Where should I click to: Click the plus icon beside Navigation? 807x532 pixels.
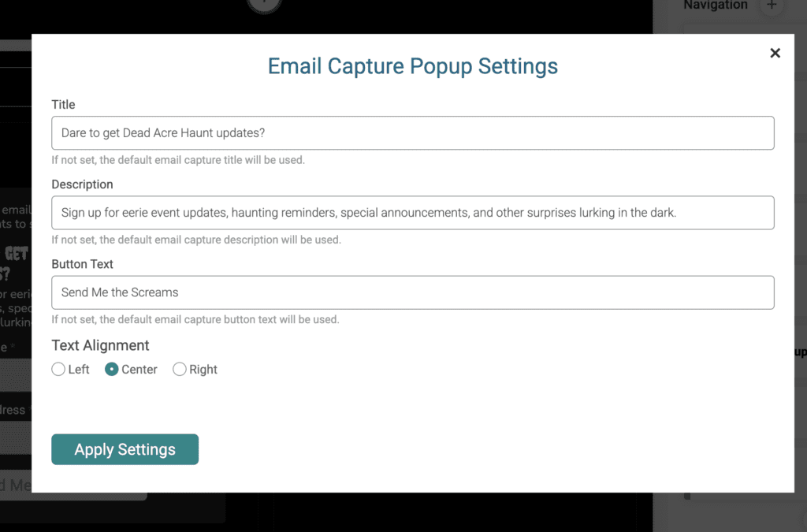click(x=772, y=6)
